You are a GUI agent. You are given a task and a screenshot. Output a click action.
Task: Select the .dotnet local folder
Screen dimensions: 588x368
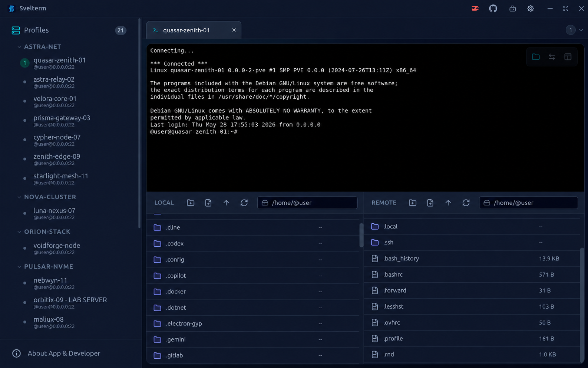click(253, 308)
